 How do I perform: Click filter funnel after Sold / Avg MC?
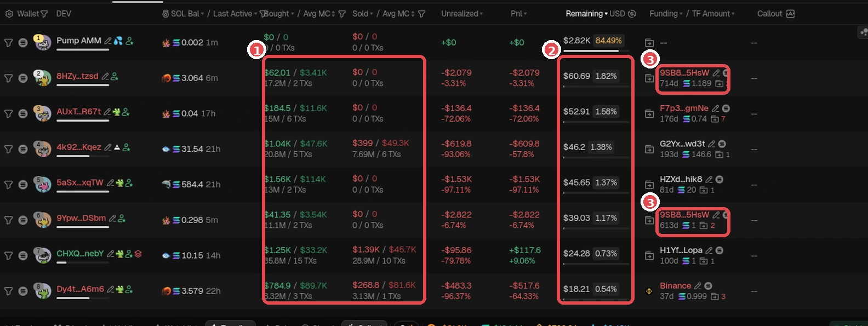(421, 14)
